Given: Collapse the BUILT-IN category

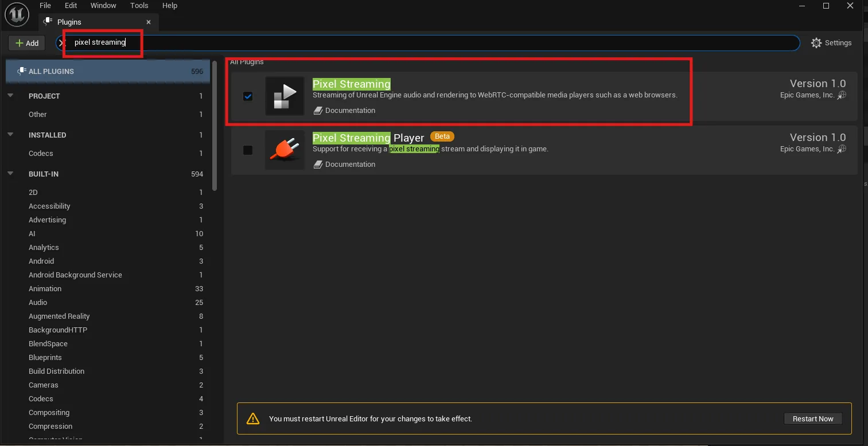Looking at the screenshot, I should (10, 174).
